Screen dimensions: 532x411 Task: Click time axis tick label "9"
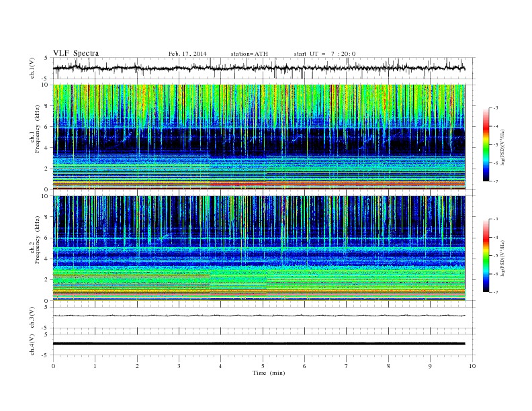point(430,366)
